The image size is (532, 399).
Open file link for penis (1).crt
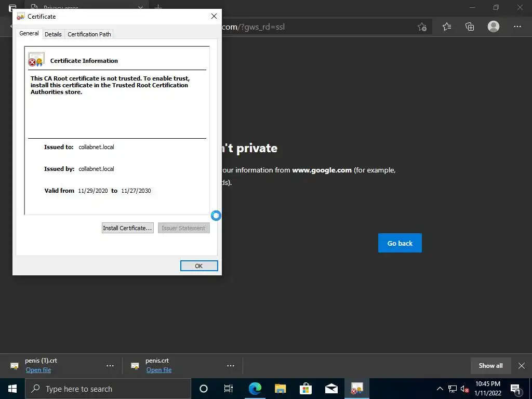coord(38,370)
